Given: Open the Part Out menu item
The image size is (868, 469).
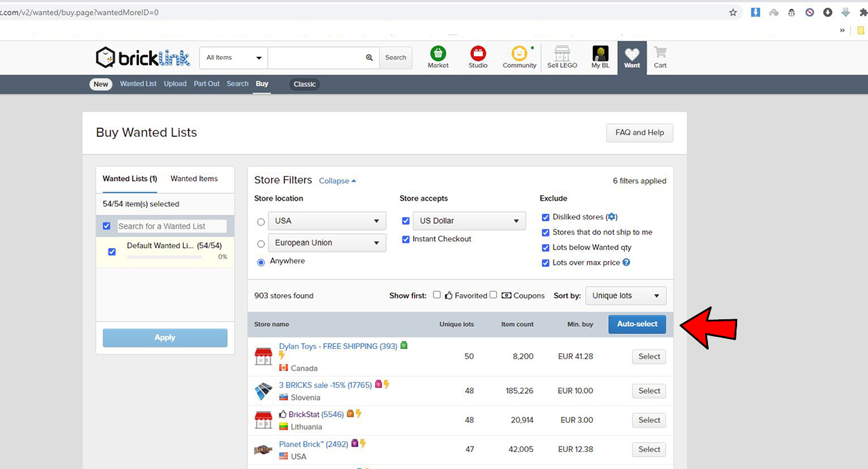Looking at the screenshot, I should click(x=206, y=84).
